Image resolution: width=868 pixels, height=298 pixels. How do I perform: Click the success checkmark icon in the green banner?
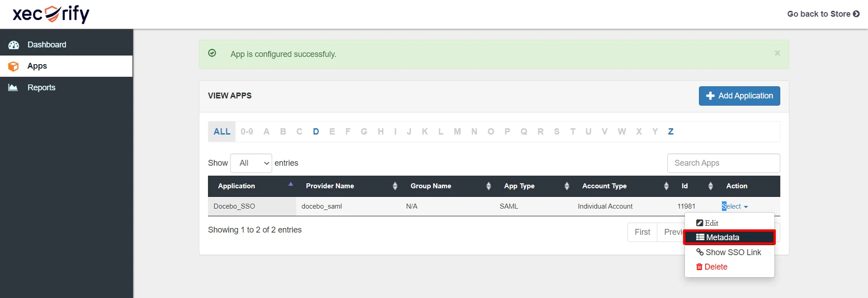click(212, 53)
